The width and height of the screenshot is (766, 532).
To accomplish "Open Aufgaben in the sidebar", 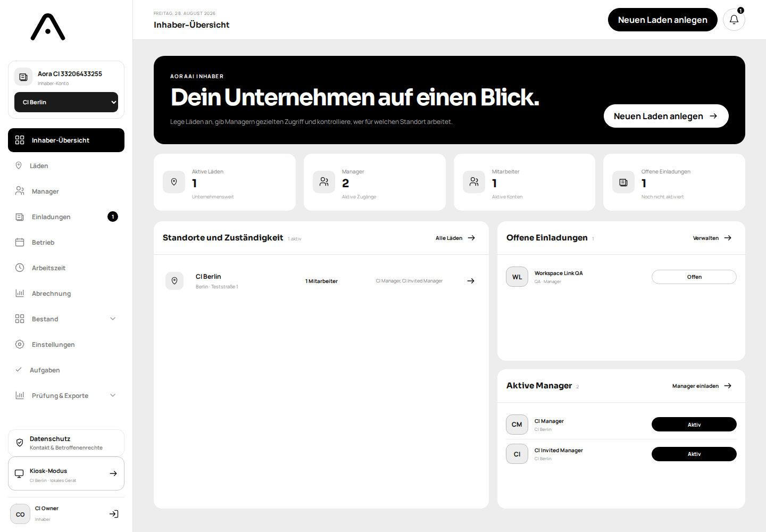I will coord(66,370).
